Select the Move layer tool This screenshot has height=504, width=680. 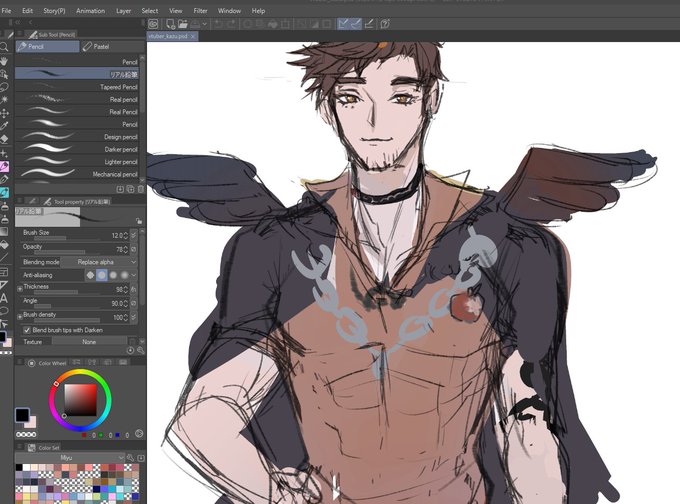click(4, 113)
